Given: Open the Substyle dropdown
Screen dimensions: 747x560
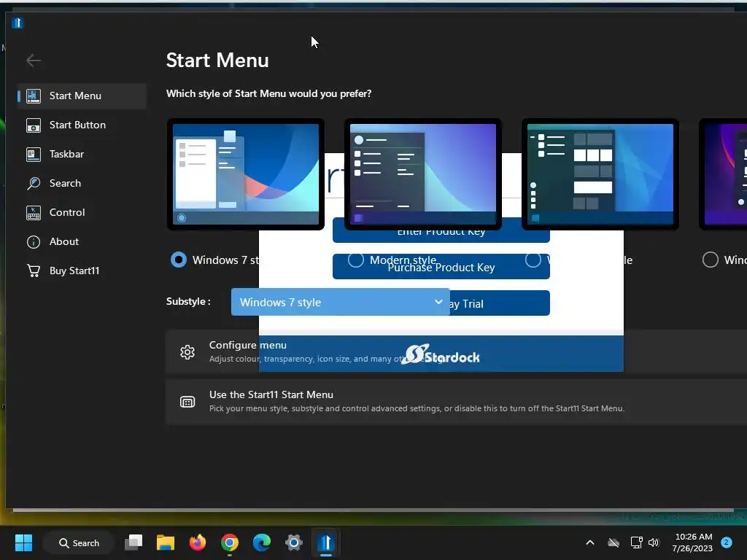Looking at the screenshot, I should 340,302.
